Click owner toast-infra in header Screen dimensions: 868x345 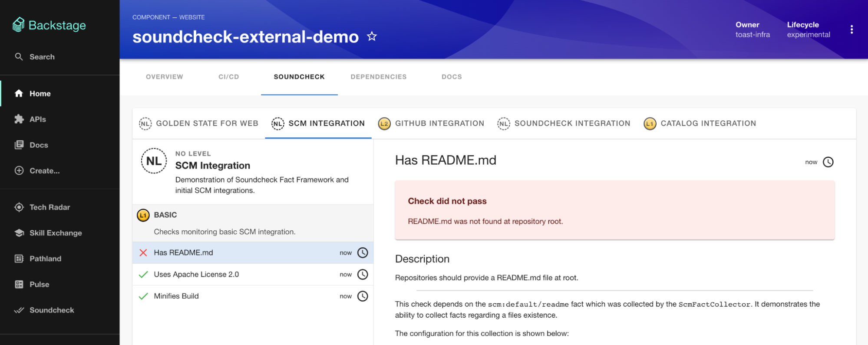752,35
